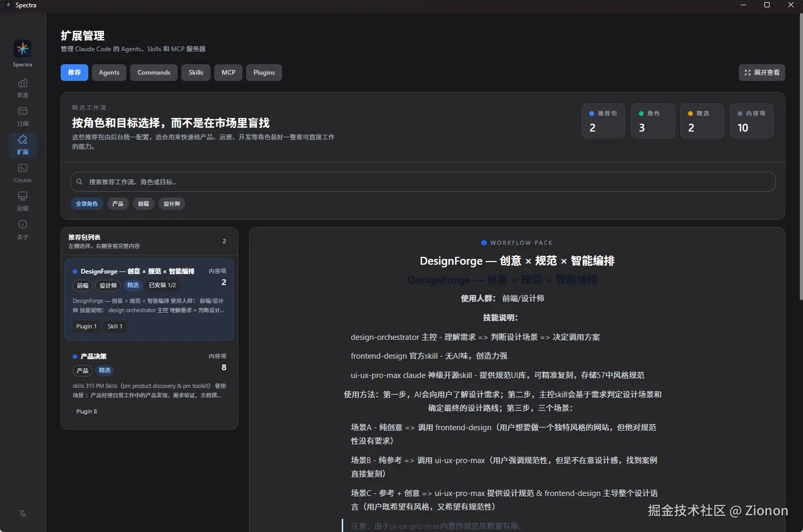Open the 关于 about icon in sidebar
This screenshot has height=532, width=803.
point(22,224)
